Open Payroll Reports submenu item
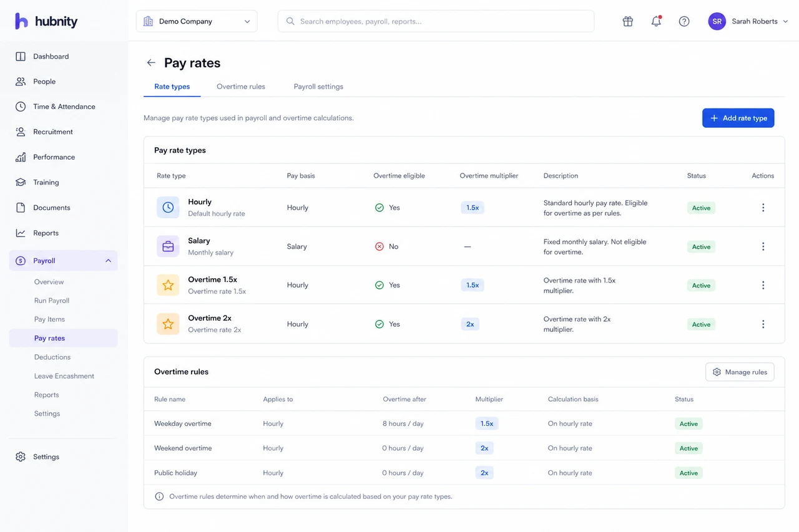 click(x=47, y=395)
